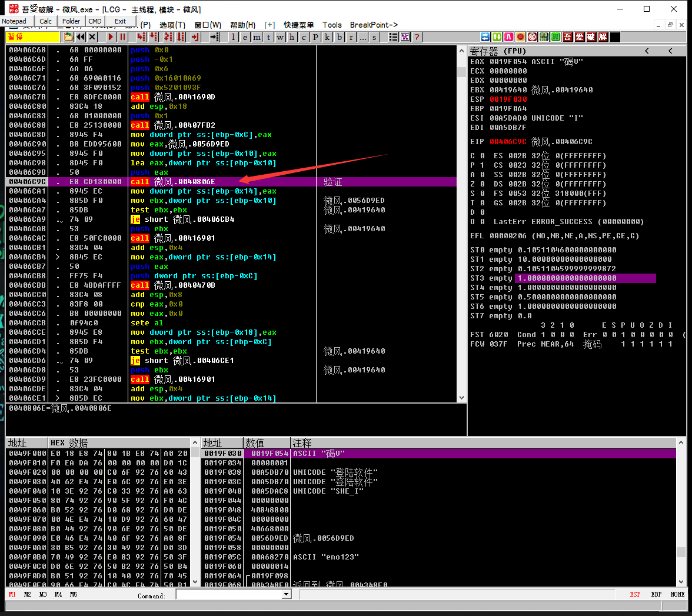Viewport: 692px width, 616px height.
Task: Open patches window with the P button
Action: [315, 37]
